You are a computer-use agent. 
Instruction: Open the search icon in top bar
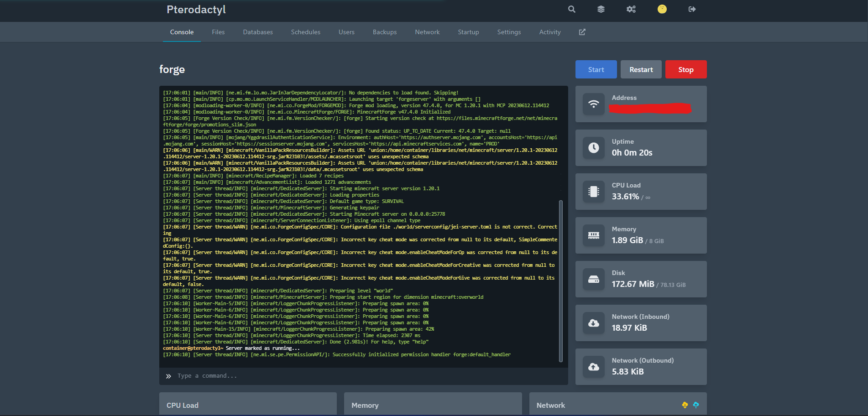click(571, 9)
